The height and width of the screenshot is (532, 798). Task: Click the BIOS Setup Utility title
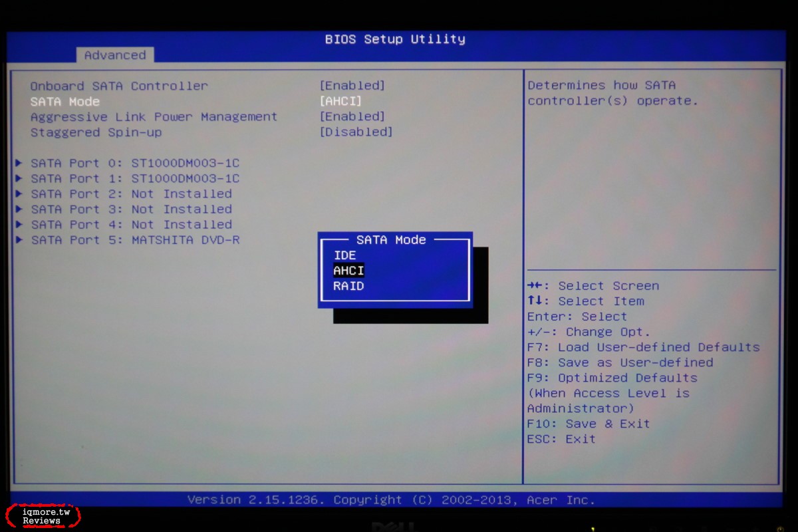click(395, 39)
